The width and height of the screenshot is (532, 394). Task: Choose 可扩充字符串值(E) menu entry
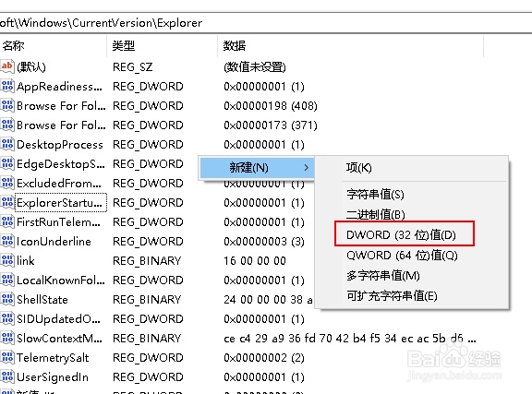392,295
